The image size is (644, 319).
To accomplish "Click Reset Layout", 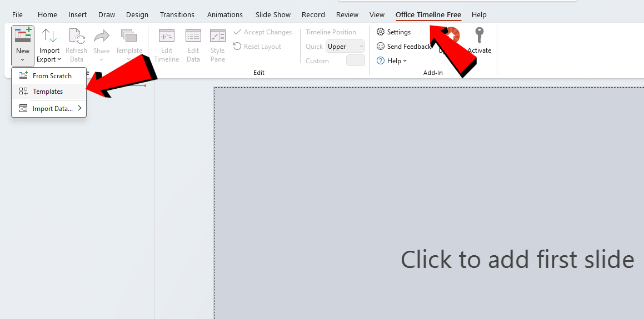I will [257, 47].
